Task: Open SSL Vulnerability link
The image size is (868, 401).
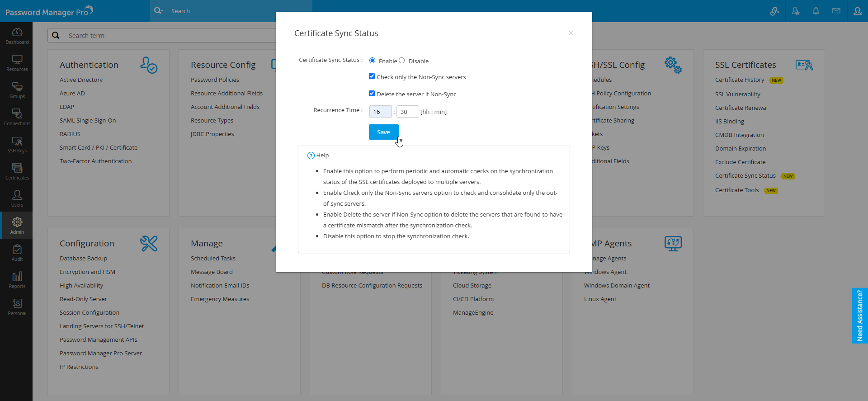Action: click(x=738, y=94)
